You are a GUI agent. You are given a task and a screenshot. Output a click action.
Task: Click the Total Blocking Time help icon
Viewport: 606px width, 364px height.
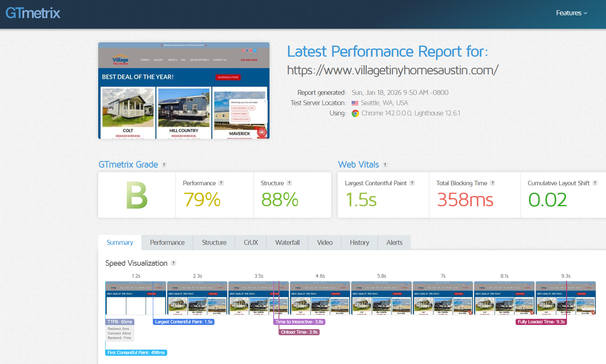point(493,183)
